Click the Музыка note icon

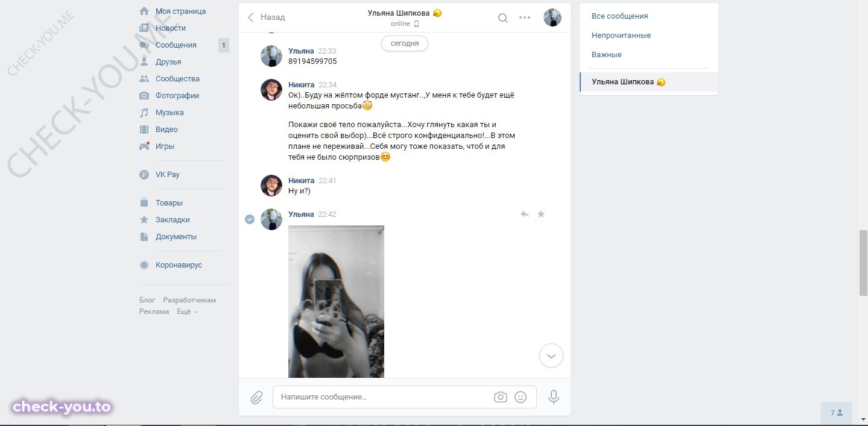tap(144, 113)
